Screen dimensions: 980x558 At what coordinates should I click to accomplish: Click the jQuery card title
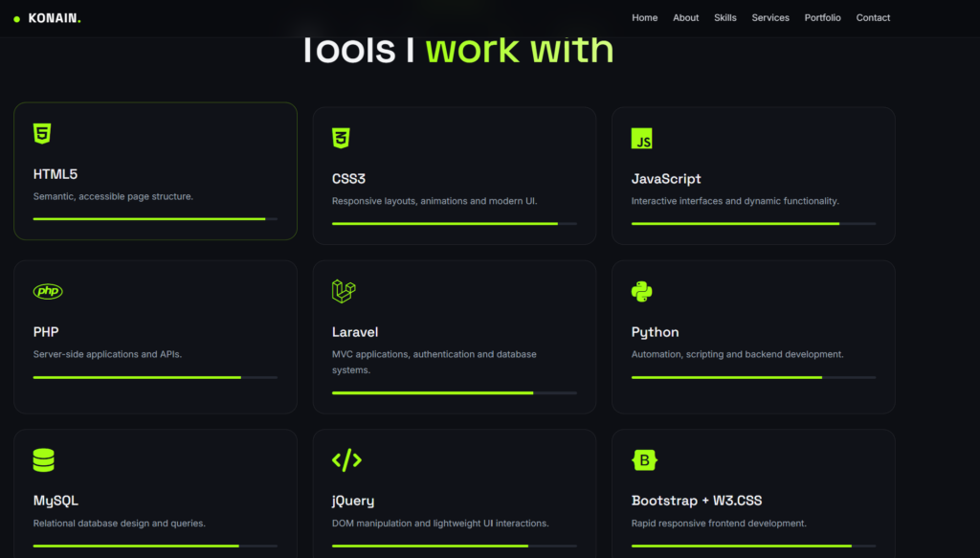(353, 502)
